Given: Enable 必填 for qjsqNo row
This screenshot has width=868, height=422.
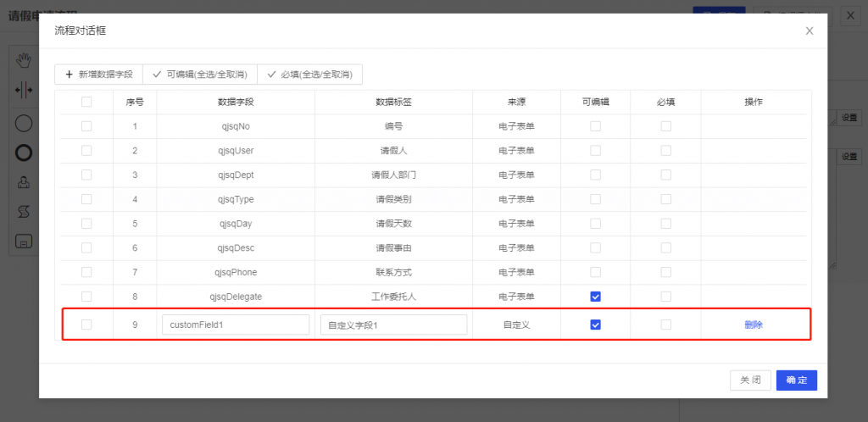Looking at the screenshot, I should [666, 126].
